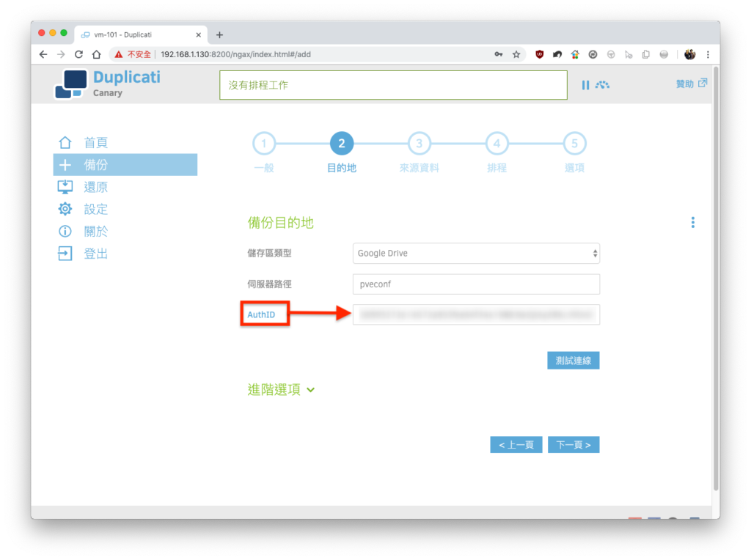Go to the previous page 上一頁
Viewport: 751px width, 560px height.
pos(516,445)
